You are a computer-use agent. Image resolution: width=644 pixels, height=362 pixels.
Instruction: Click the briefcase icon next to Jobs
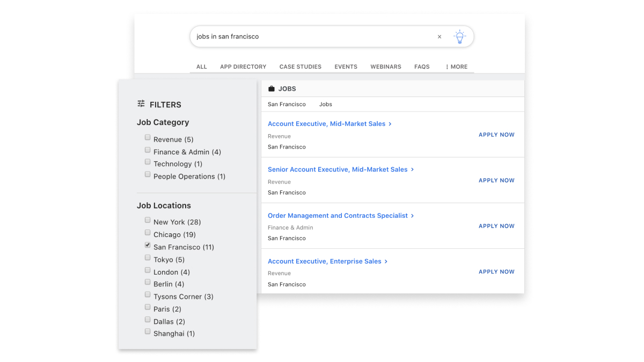click(272, 89)
